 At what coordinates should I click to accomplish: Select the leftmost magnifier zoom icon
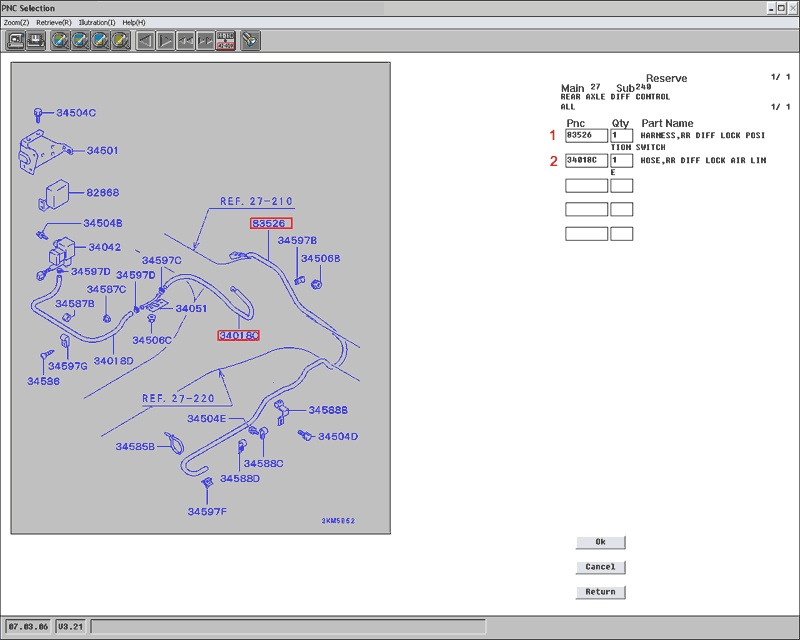[60, 41]
